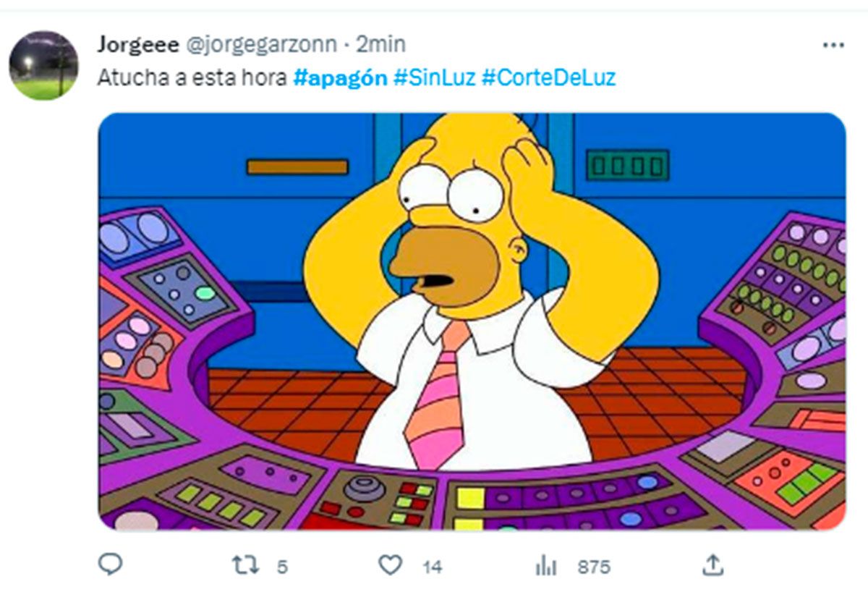Open Jorgeee's profile avatar picture

(43, 65)
